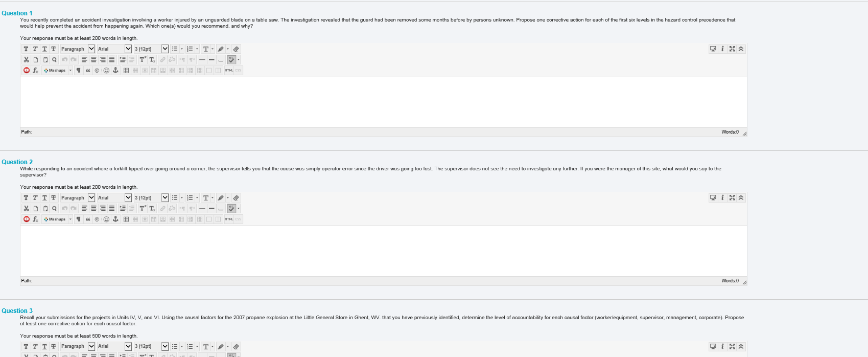Open the math formula editor in Question 1
This screenshot has width=868, height=357.
[35, 71]
